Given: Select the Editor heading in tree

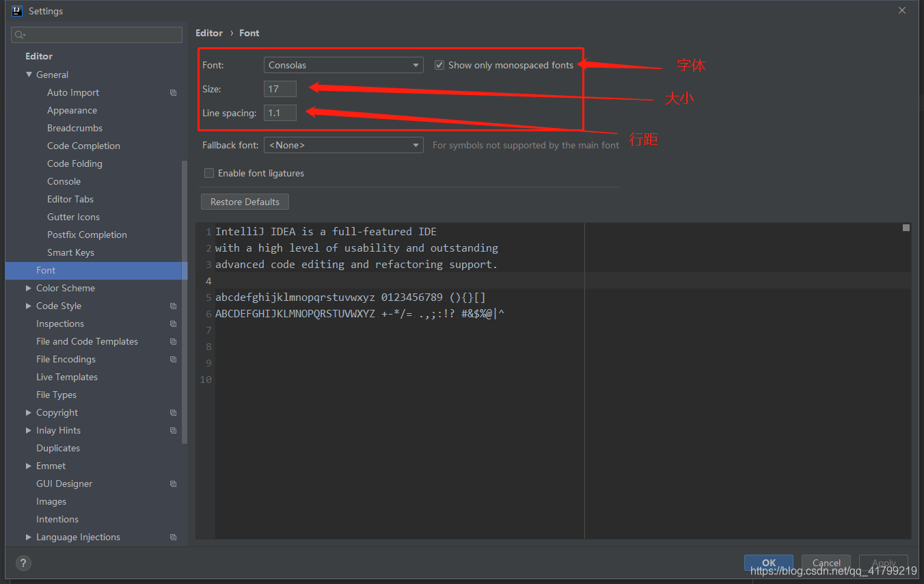Looking at the screenshot, I should tap(39, 56).
